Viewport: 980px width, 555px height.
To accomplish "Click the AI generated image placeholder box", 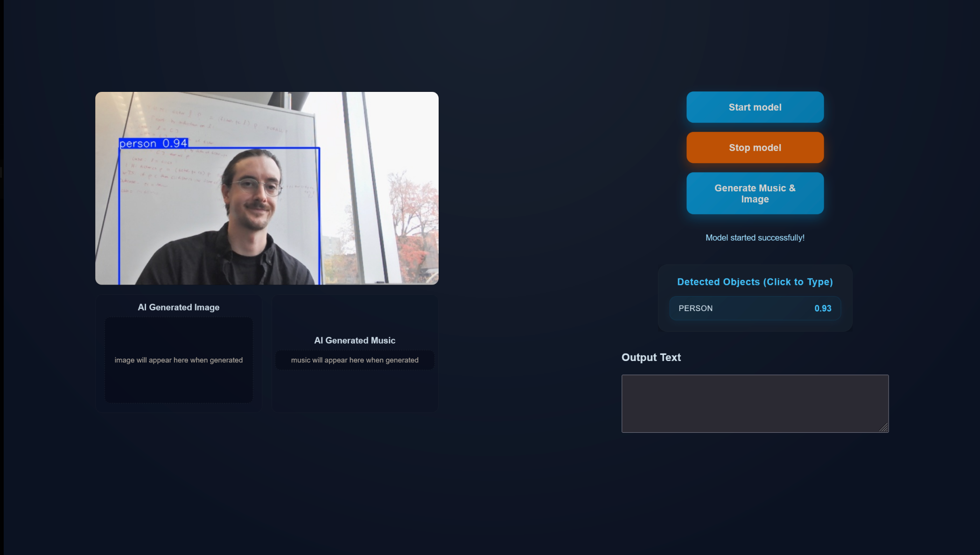I will [x=178, y=360].
